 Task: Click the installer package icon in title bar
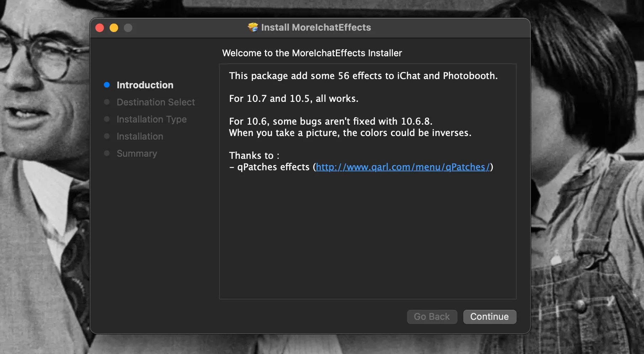pyautogui.click(x=252, y=27)
